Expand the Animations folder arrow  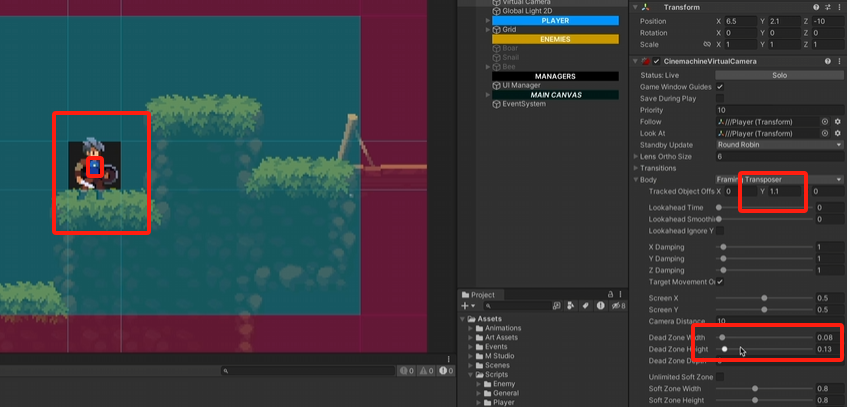coord(471,328)
